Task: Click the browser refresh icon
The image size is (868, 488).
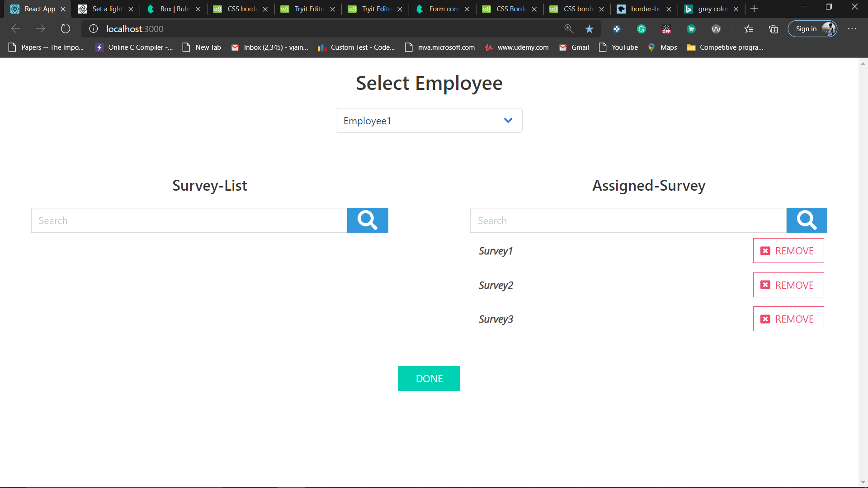Action: point(66,29)
